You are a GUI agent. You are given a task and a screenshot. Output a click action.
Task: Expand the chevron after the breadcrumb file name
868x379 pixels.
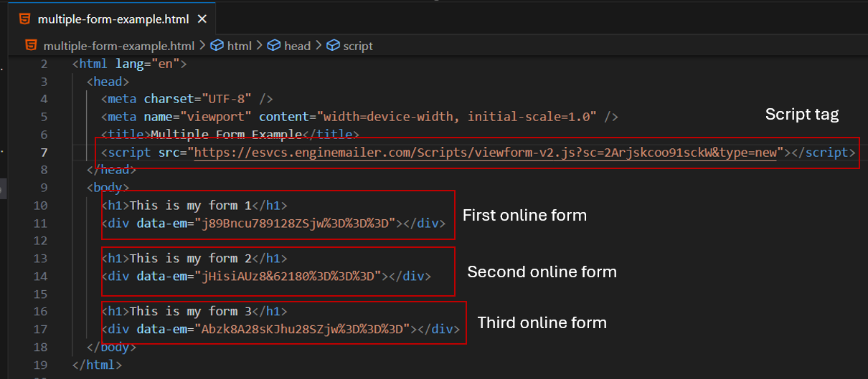(203, 46)
